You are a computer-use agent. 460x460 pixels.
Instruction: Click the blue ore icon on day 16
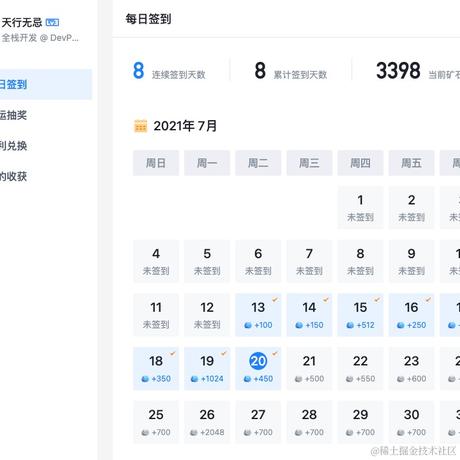point(401,325)
